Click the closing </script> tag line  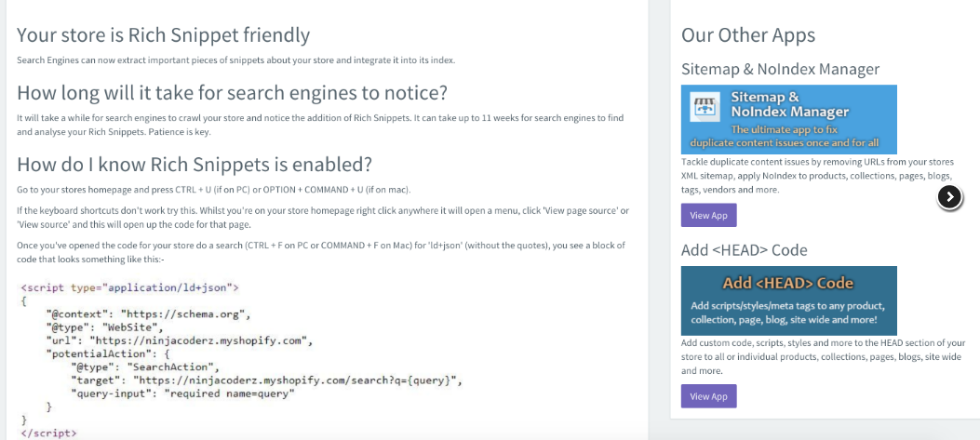(x=48, y=433)
